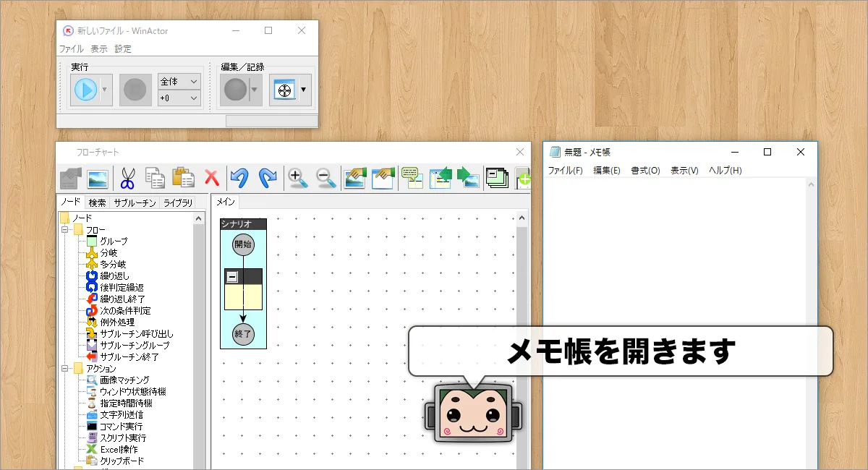
Task: Select the 画像マッチング action node
Action: click(125, 380)
